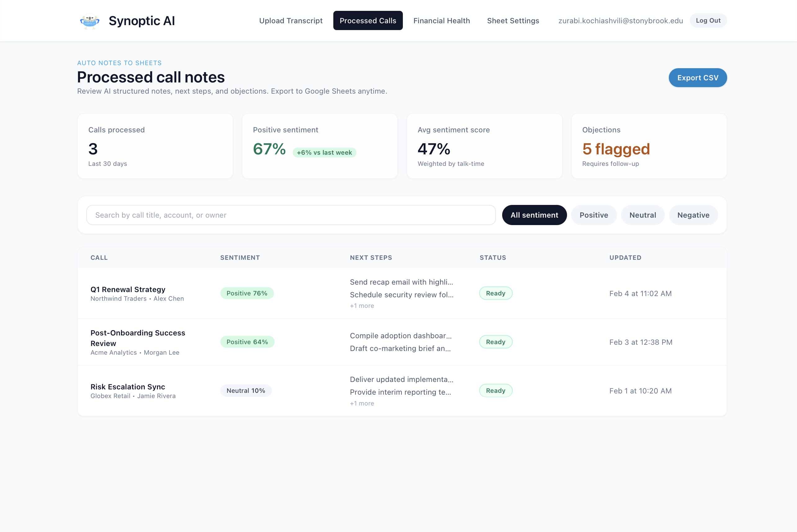Click the Synoptic AI logo icon
This screenshot has height=532, width=797.
coord(90,21)
